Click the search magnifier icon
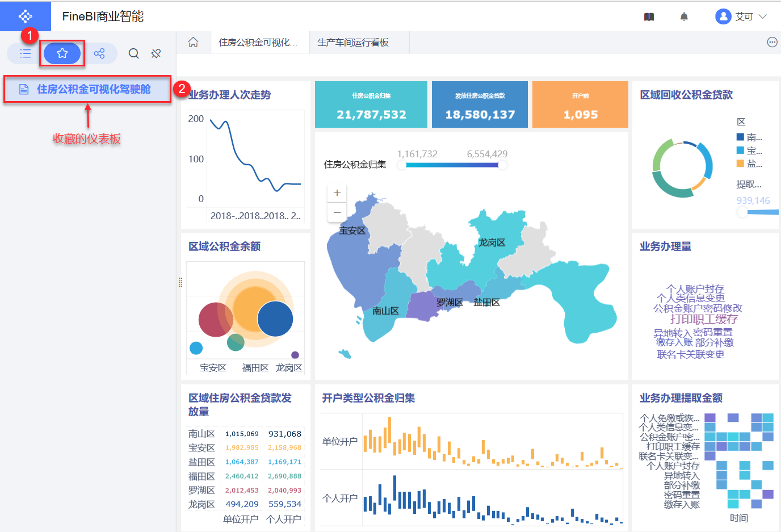This screenshot has width=781, height=532. [134, 53]
